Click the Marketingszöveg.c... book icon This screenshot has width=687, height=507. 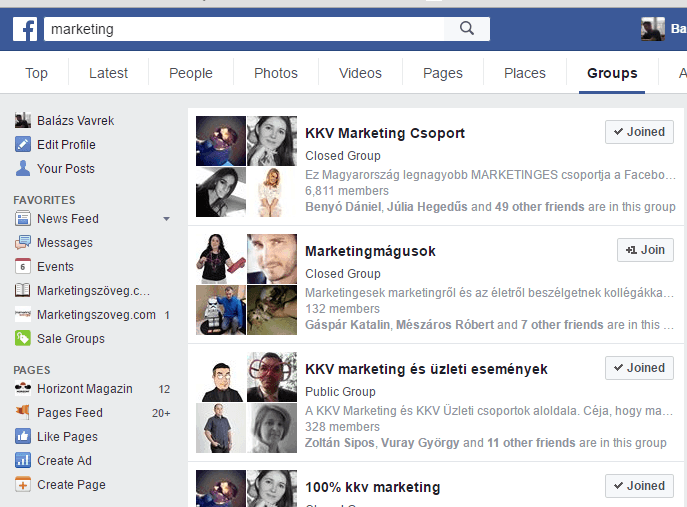[x=23, y=291]
